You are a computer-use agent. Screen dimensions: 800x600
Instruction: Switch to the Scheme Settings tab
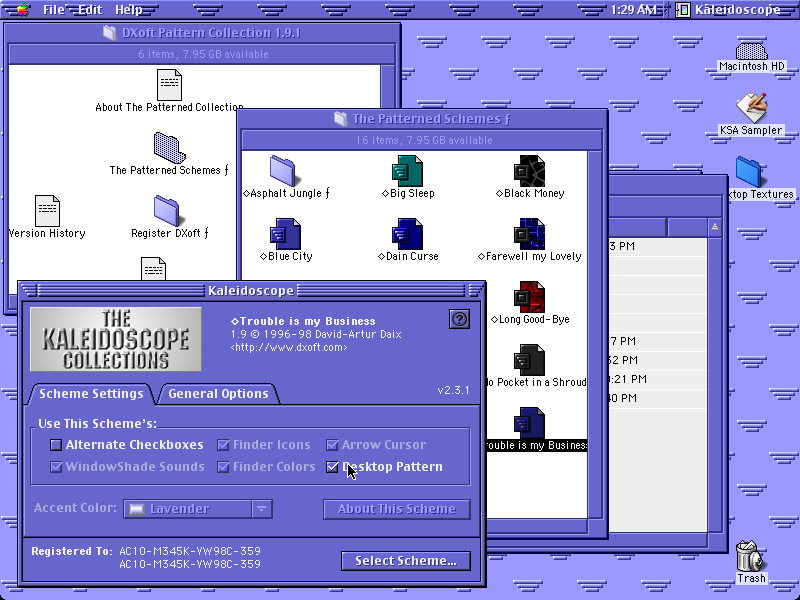91,393
